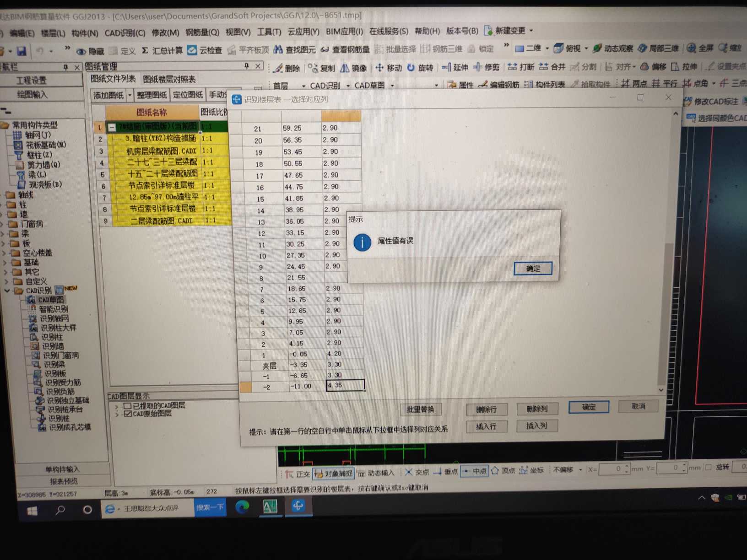The width and height of the screenshot is (747, 560).
Task: Click 取消 in floor table dialog
Action: pos(639,406)
